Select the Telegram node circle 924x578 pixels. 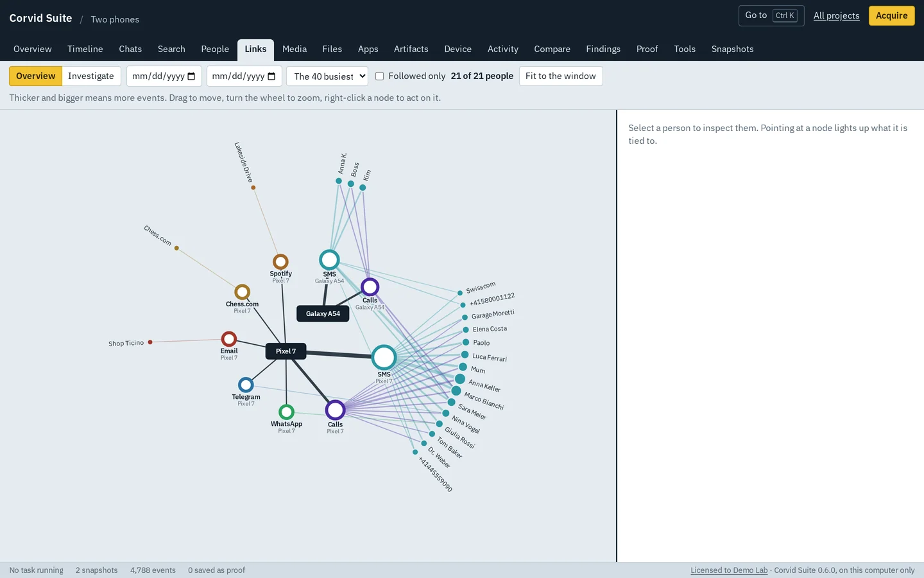pos(246,385)
